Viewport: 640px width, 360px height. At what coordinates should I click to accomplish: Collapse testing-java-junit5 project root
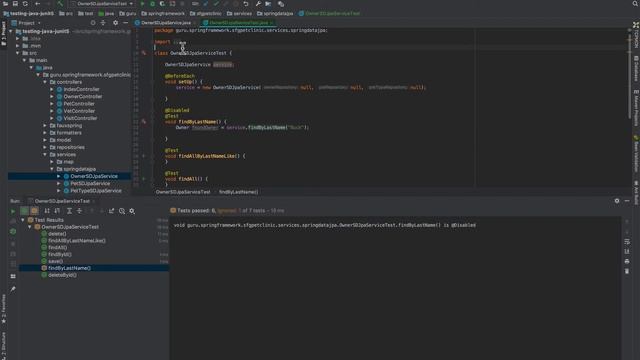click(x=11, y=31)
